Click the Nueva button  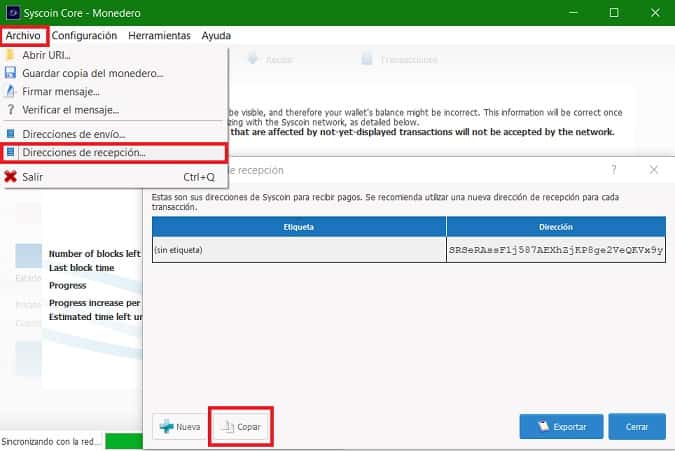point(180,426)
